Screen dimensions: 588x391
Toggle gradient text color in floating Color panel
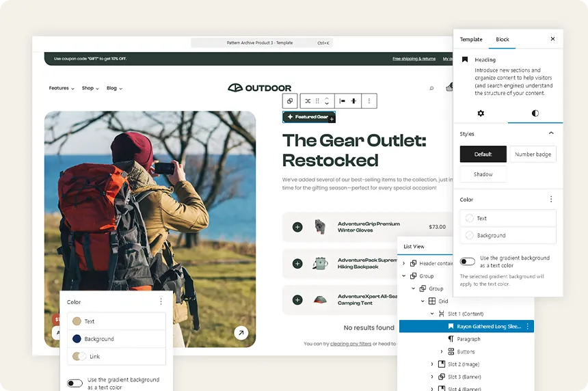click(75, 383)
